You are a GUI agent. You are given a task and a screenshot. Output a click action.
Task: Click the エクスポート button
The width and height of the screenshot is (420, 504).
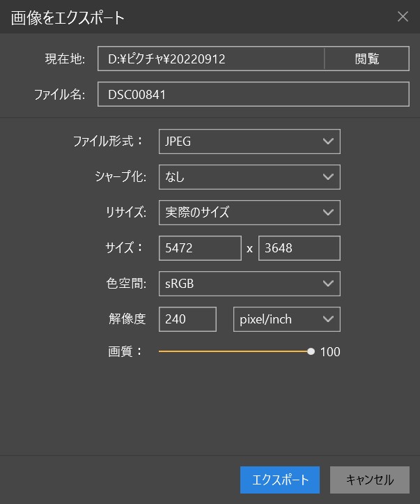pyautogui.click(x=280, y=480)
